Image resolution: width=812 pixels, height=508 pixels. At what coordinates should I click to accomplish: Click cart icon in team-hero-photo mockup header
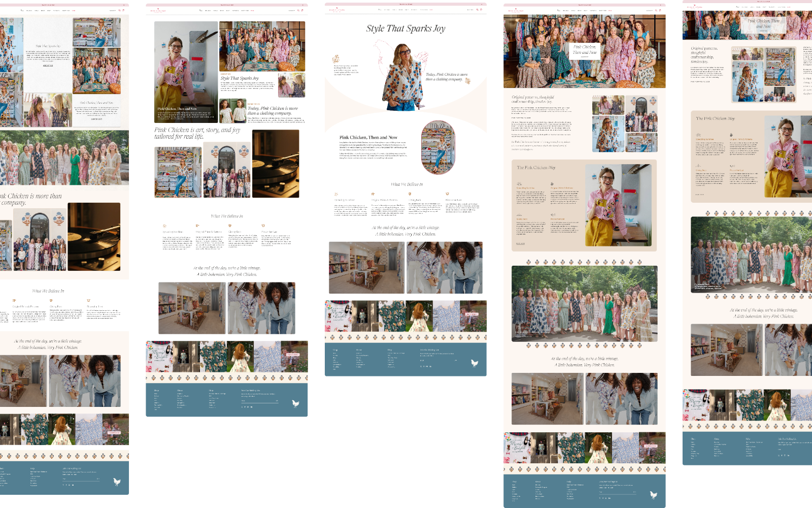660,10
